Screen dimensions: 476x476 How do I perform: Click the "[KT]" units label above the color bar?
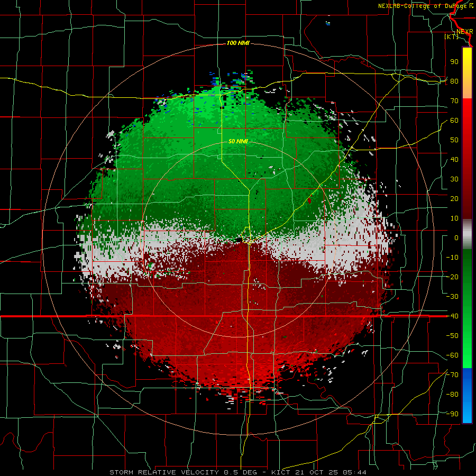tap(451, 36)
